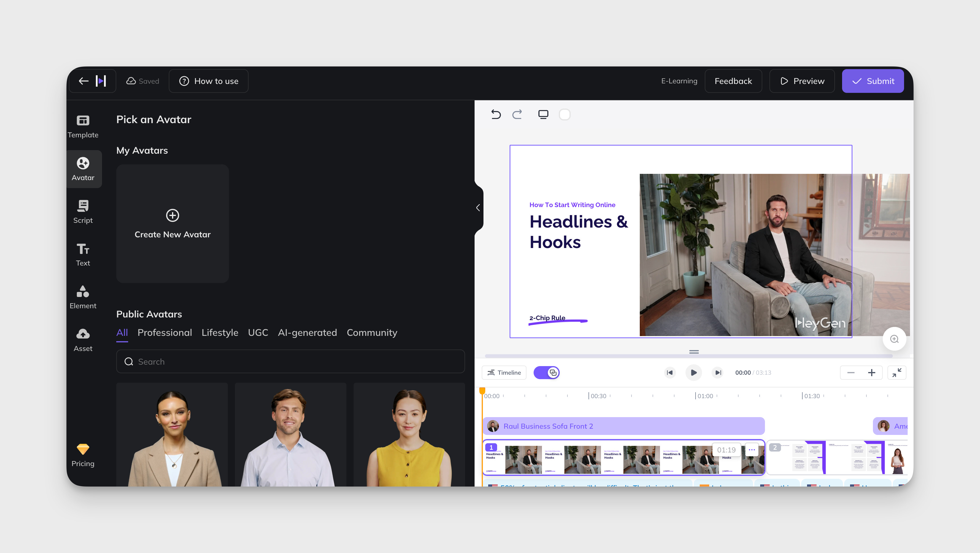980x553 pixels.
Task: Click the back arrow icon
Action: coord(83,81)
